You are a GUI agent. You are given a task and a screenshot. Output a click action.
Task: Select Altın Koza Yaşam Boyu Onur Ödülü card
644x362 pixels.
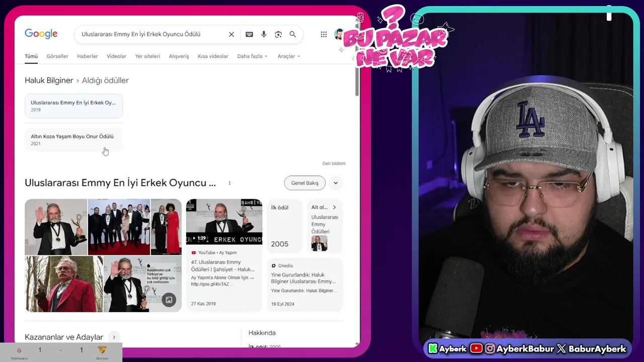(x=73, y=139)
